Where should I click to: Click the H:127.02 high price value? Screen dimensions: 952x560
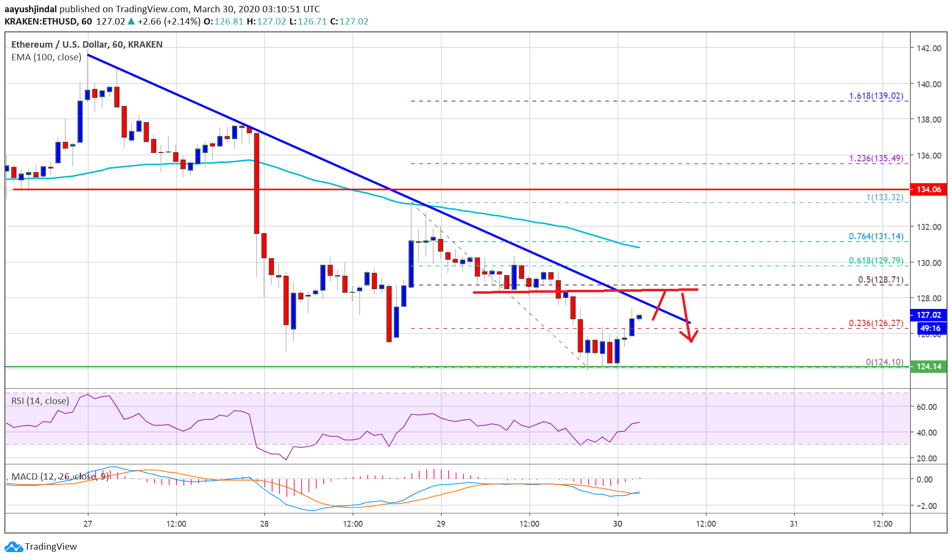tap(266, 21)
